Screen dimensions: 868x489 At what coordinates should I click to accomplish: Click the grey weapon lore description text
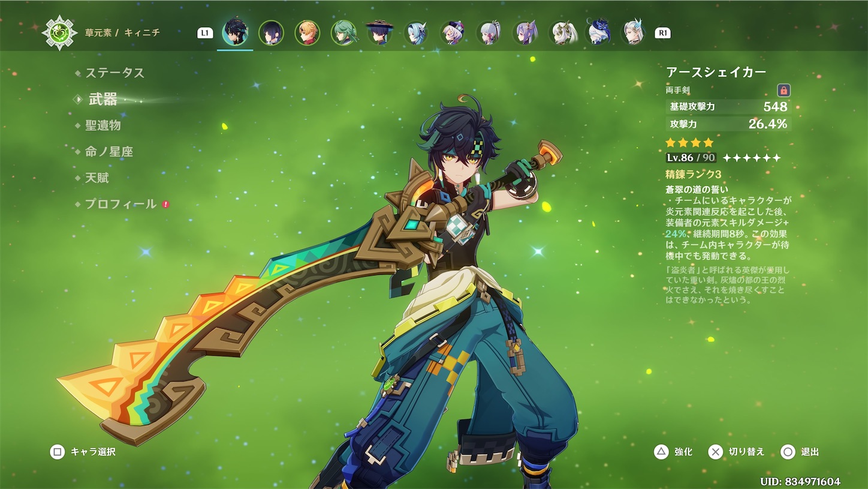click(x=727, y=285)
